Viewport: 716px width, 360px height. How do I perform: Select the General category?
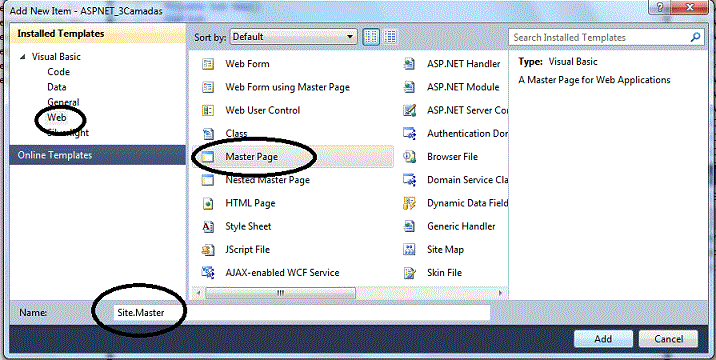pos(63,102)
